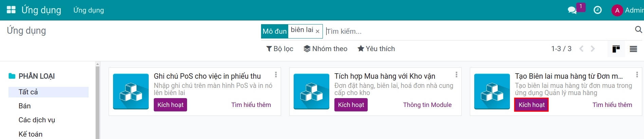Open the 'Ứng dụng' top menu item

click(x=89, y=10)
